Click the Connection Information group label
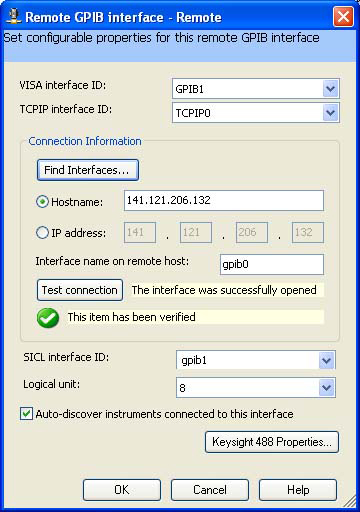 85,141
